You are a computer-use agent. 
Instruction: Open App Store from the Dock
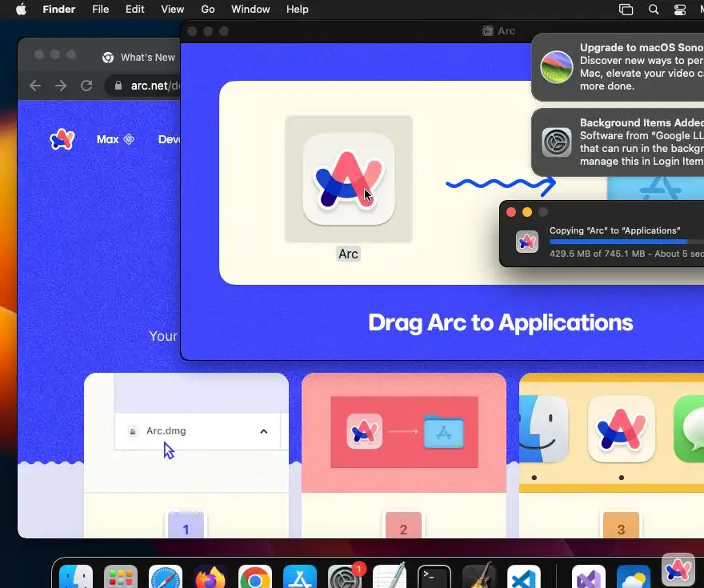[300, 577]
